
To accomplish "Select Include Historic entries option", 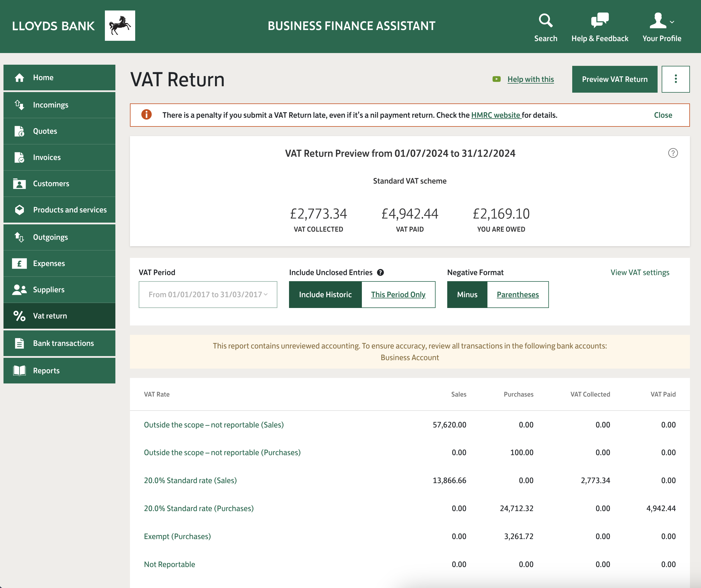I will [x=325, y=295].
